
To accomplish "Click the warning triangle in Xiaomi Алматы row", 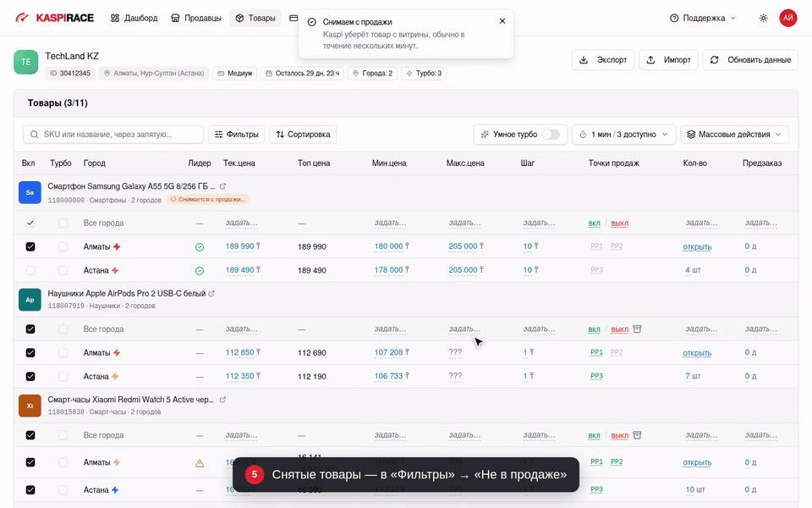I will coord(200,463).
